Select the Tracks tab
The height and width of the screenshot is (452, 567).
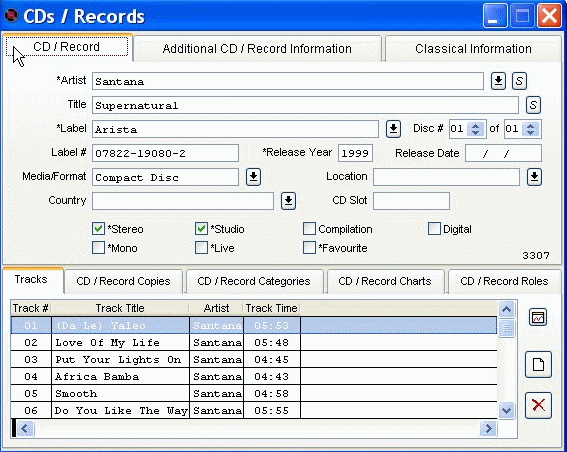[x=32, y=280]
